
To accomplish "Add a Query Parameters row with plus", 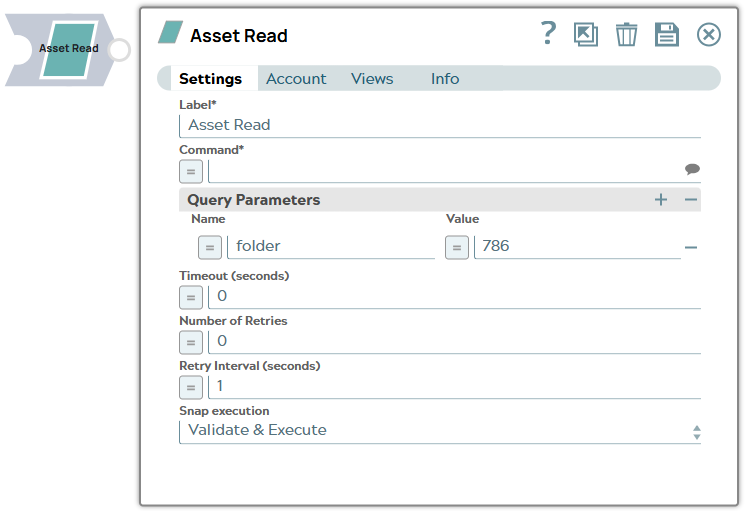I will pos(660,200).
